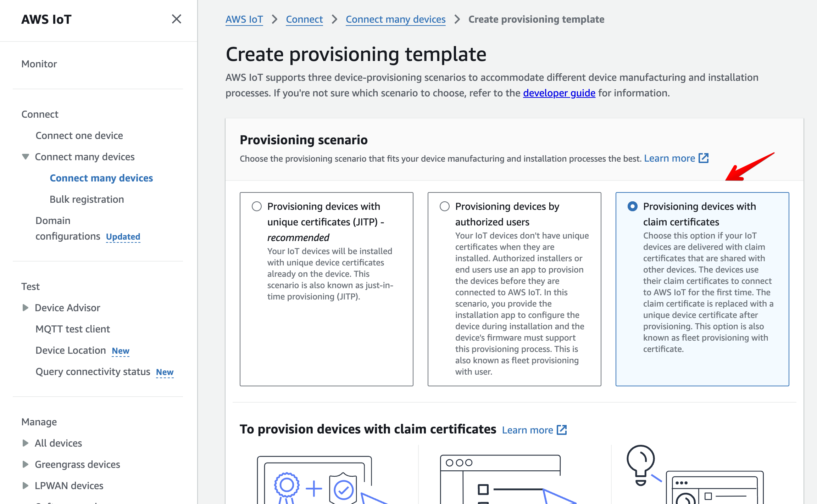Click Learn more link next to provisioning scenario

(669, 158)
